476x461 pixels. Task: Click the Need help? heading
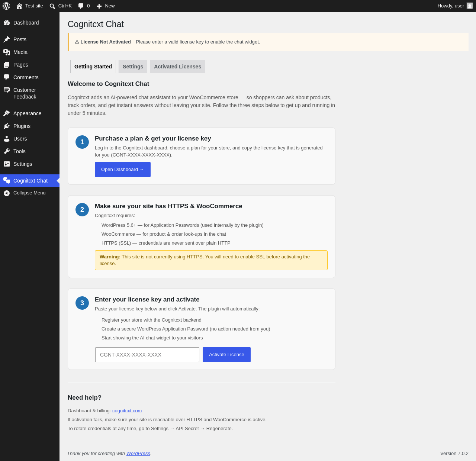pos(84,398)
